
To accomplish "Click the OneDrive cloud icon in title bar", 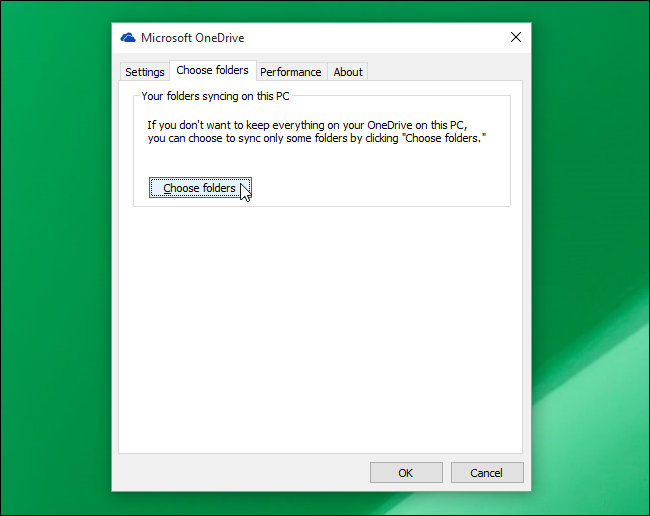I will (128, 38).
